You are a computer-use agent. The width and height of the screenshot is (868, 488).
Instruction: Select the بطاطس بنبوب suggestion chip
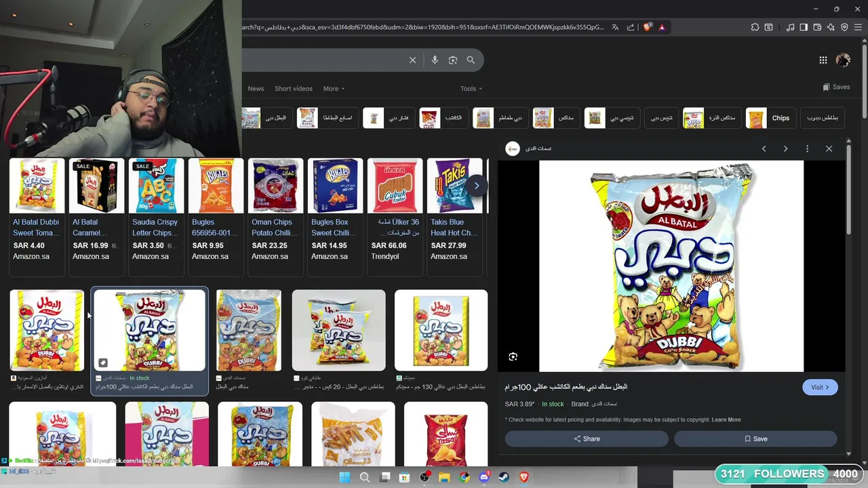(822, 118)
